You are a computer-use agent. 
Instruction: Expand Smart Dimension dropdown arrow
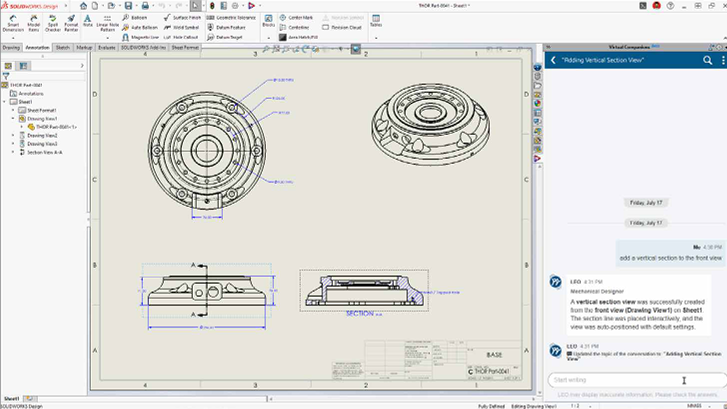pyautogui.click(x=13, y=38)
